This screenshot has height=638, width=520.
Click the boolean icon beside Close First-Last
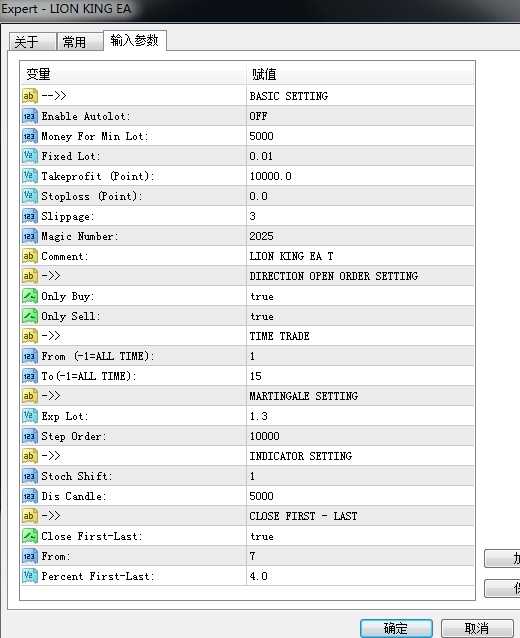(30, 536)
